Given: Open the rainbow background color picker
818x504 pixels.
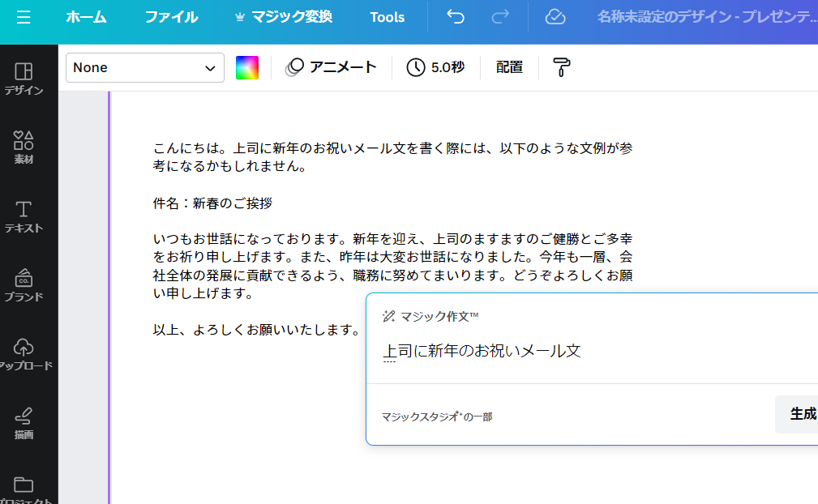Looking at the screenshot, I should pos(247,68).
